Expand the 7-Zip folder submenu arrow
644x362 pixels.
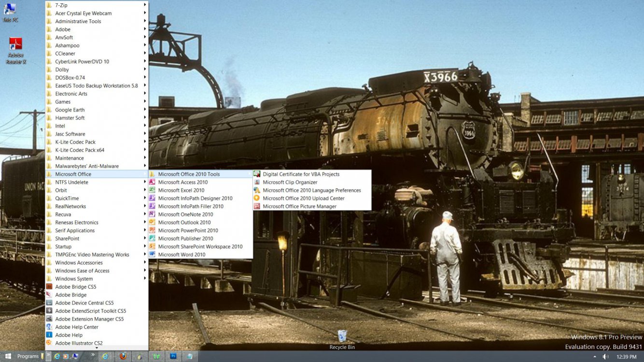pos(145,5)
